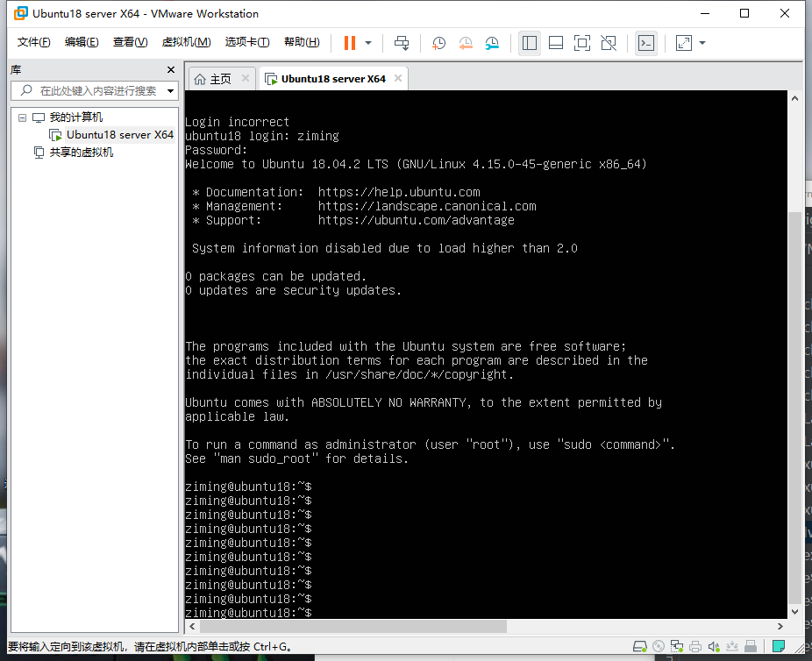Click the download-style device status icon

click(731, 646)
